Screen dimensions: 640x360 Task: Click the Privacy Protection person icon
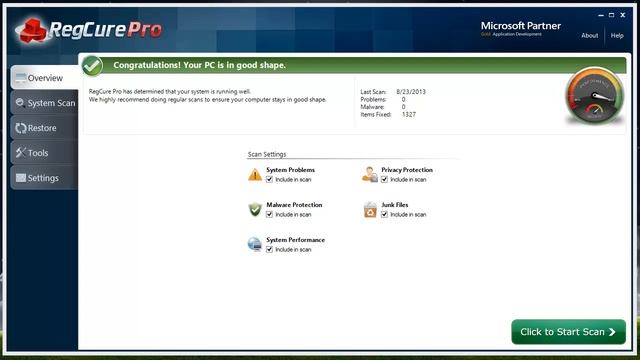[370, 175]
